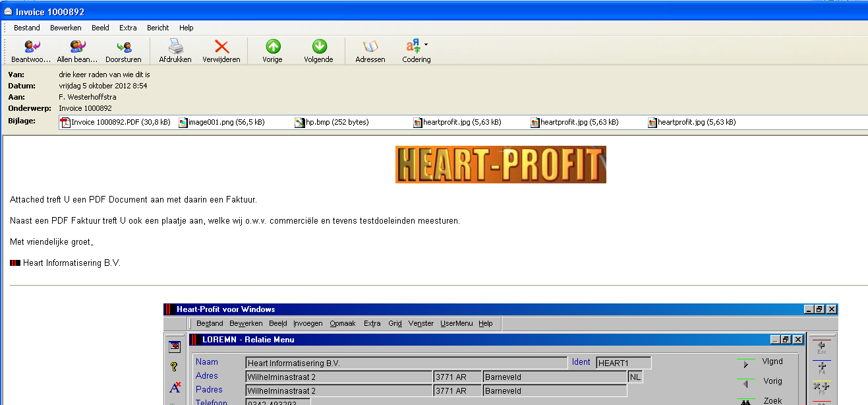868x405 pixels.
Task: Click the Vlgnd button in Relatie Menu
Action: (759, 362)
